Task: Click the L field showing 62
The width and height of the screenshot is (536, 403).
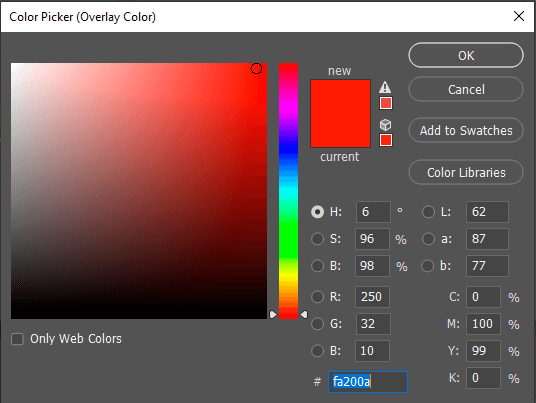Action: click(x=487, y=212)
